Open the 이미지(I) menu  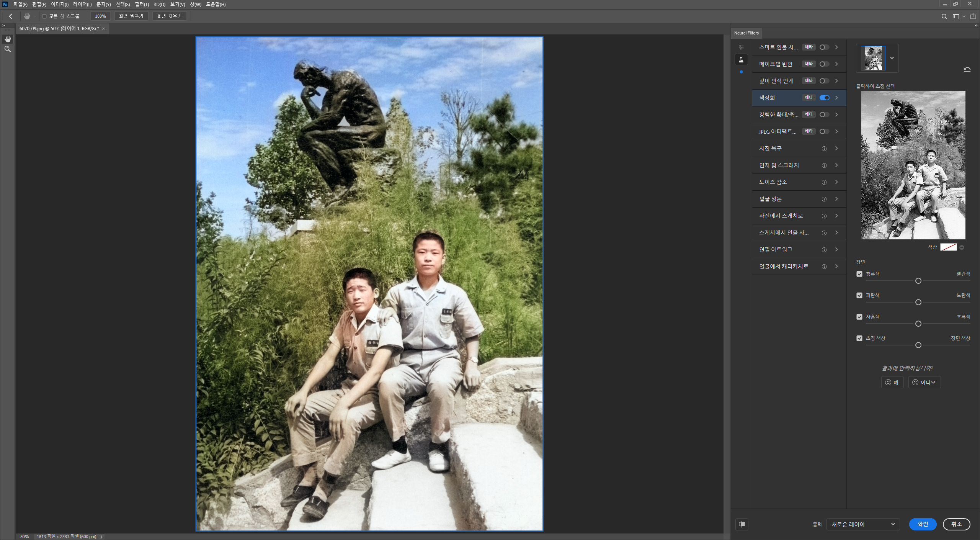click(59, 4)
